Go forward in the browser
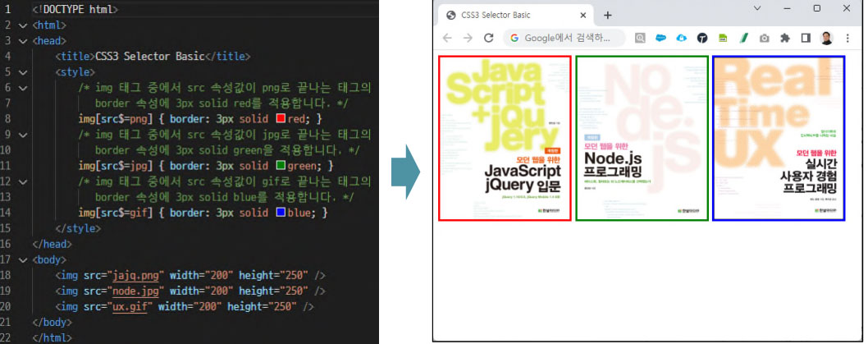 (x=468, y=38)
